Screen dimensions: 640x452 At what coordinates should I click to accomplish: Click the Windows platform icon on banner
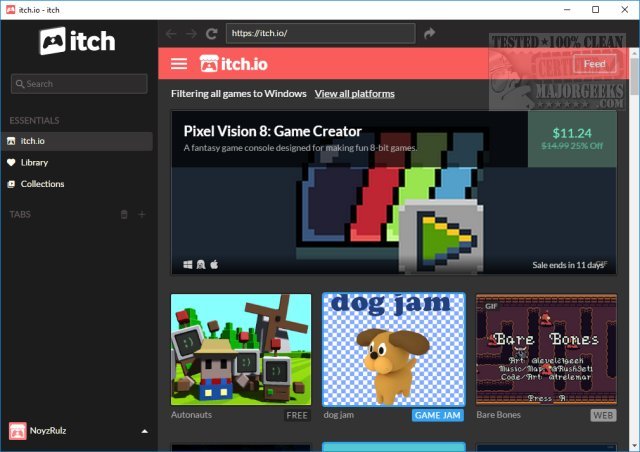[x=188, y=265]
